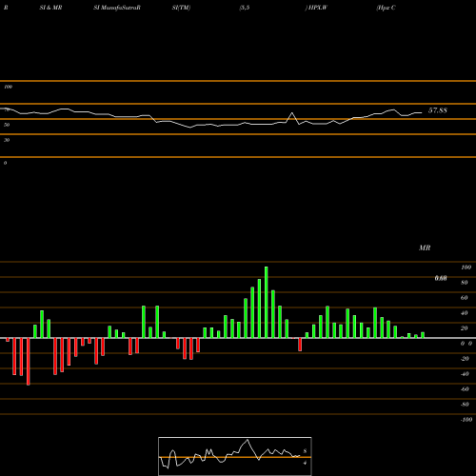476x476 pixels.
Task: Click the tallest green histogram bar
Action: point(266,302)
